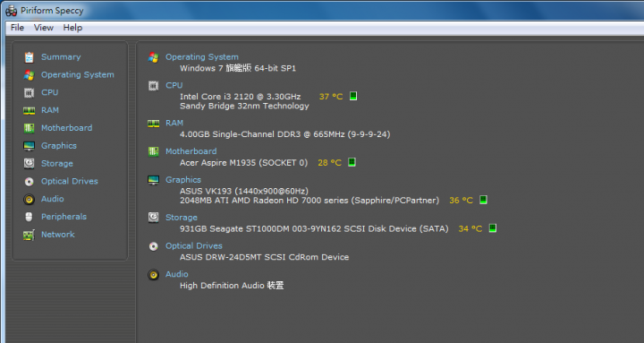Show Network details from the sidebar
Viewport: 644px width, 343px height.
[58, 235]
